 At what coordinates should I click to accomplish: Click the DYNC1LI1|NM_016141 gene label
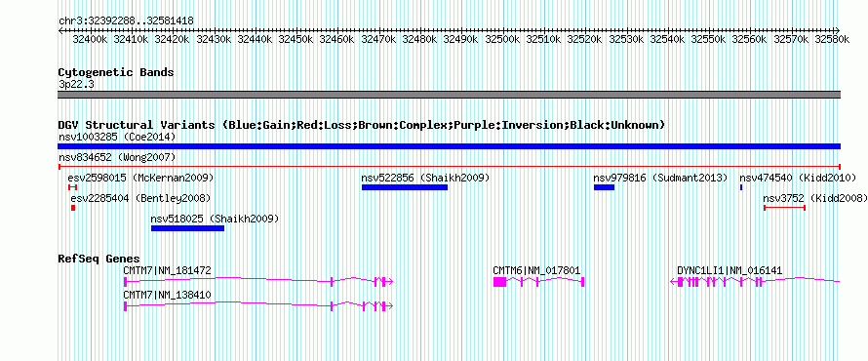tap(730, 270)
